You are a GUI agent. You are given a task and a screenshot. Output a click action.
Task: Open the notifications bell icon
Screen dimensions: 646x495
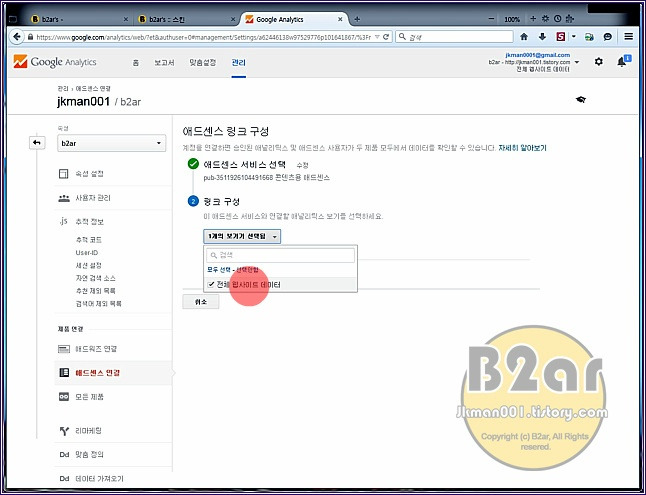(622, 62)
